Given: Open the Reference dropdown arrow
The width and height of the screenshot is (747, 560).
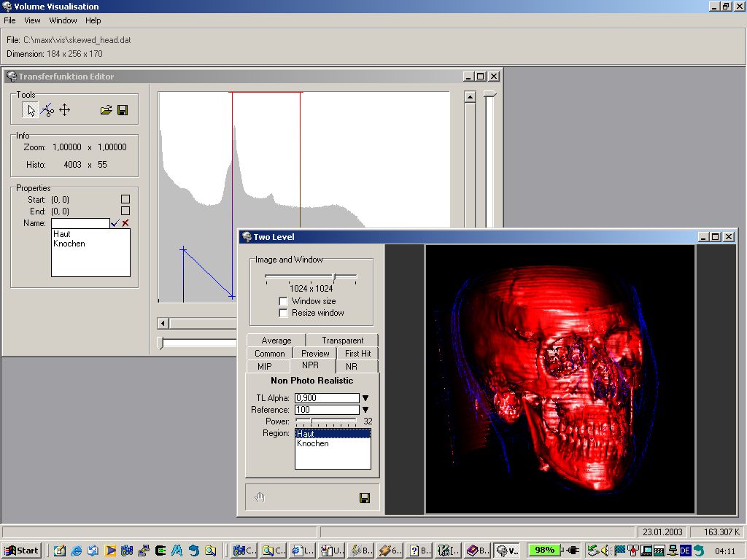Looking at the screenshot, I should click(x=365, y=410).
